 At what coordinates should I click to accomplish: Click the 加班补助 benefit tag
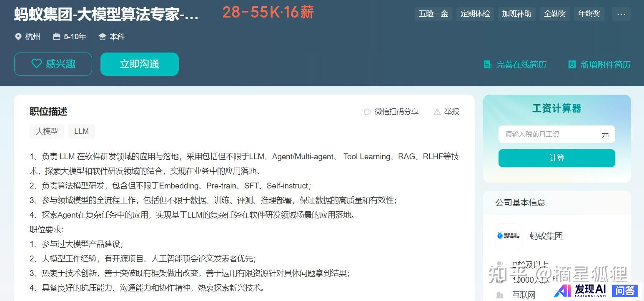click(x=517, y=14)
